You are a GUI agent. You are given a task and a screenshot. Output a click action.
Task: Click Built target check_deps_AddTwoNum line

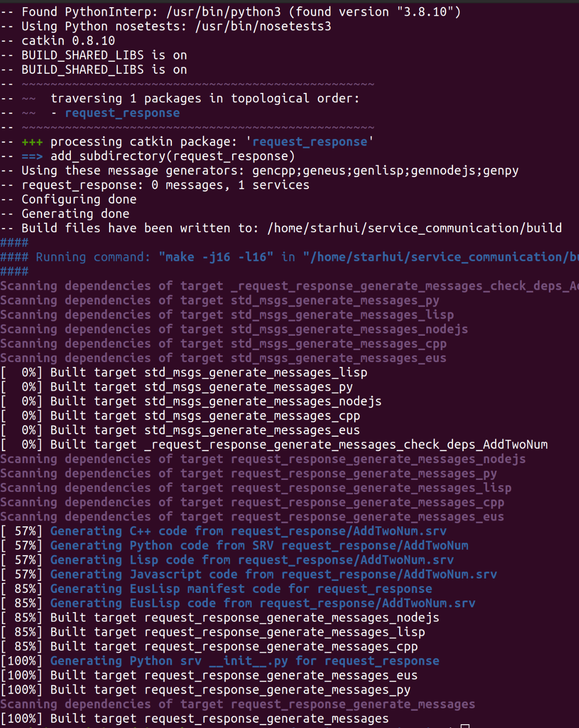coord(299,444)
